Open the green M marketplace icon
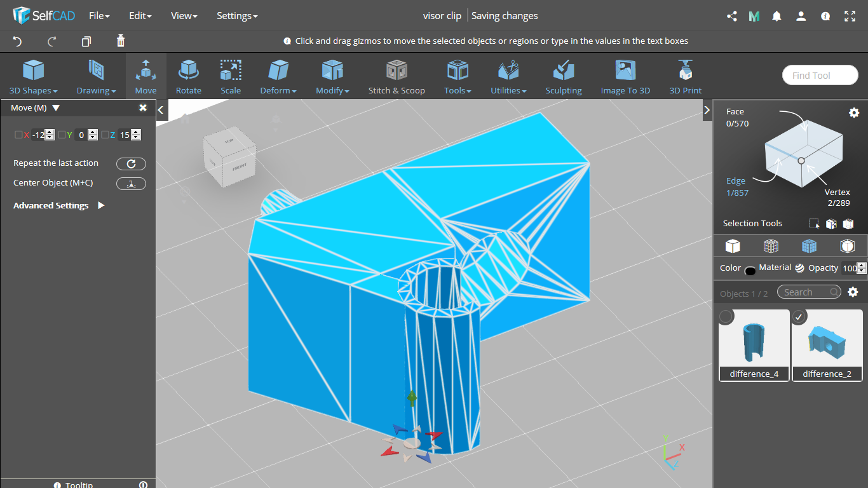This screenshot has width=868, height=488. 754,17
